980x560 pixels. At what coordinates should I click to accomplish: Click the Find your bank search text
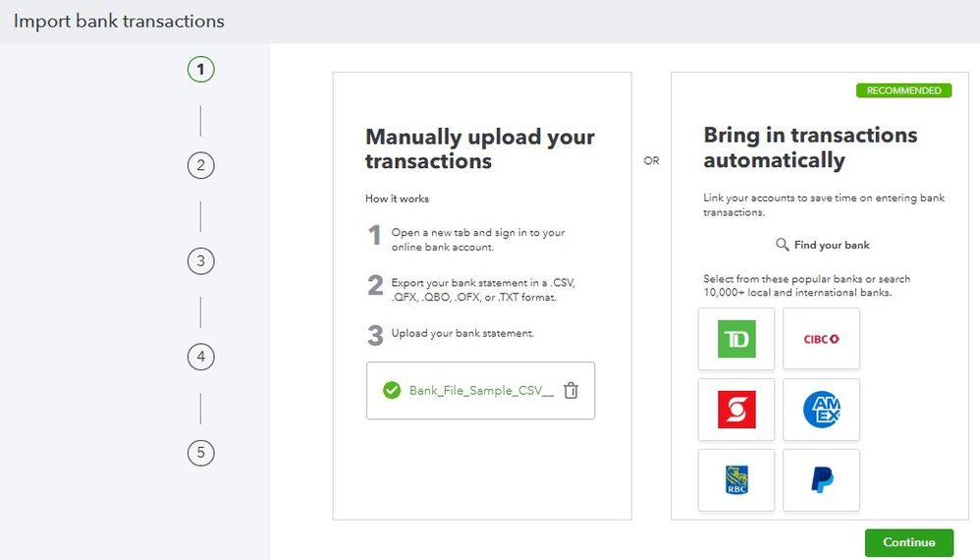point(832,245)
